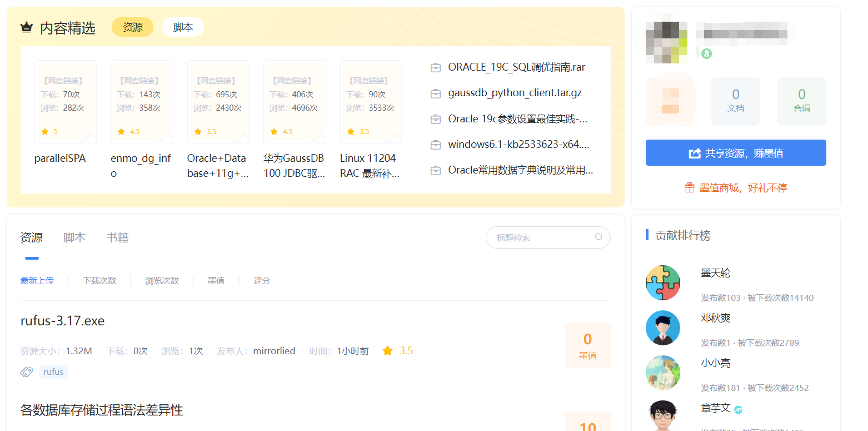Open 章芋文 avatar in the ranking

663,416
